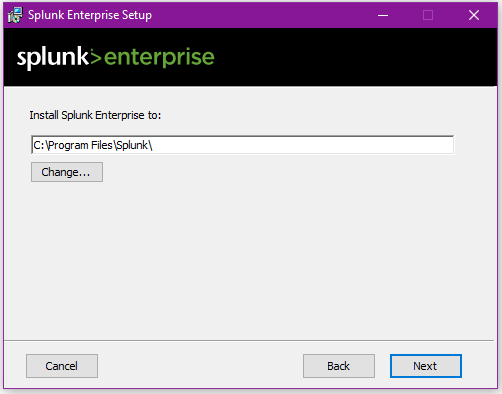This screenshot has width=502, height=394.
Task: Minimize the Splunk Enterprise Setup window
Action: tap(383, 15)
